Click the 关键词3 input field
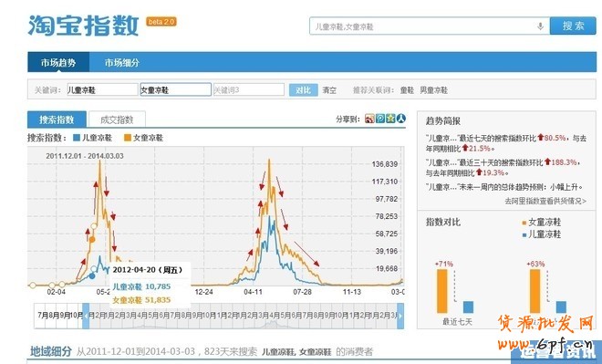The image size is (602, 364). coord(249,89)
